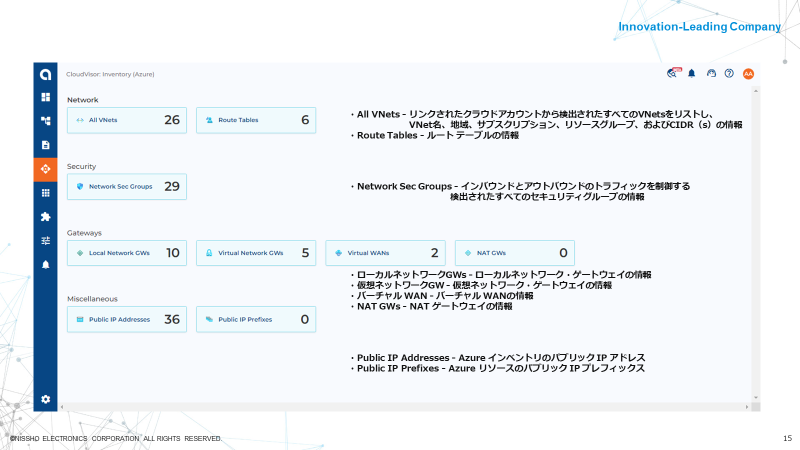Open the Local Network GWs card

(x=126, y=253)
